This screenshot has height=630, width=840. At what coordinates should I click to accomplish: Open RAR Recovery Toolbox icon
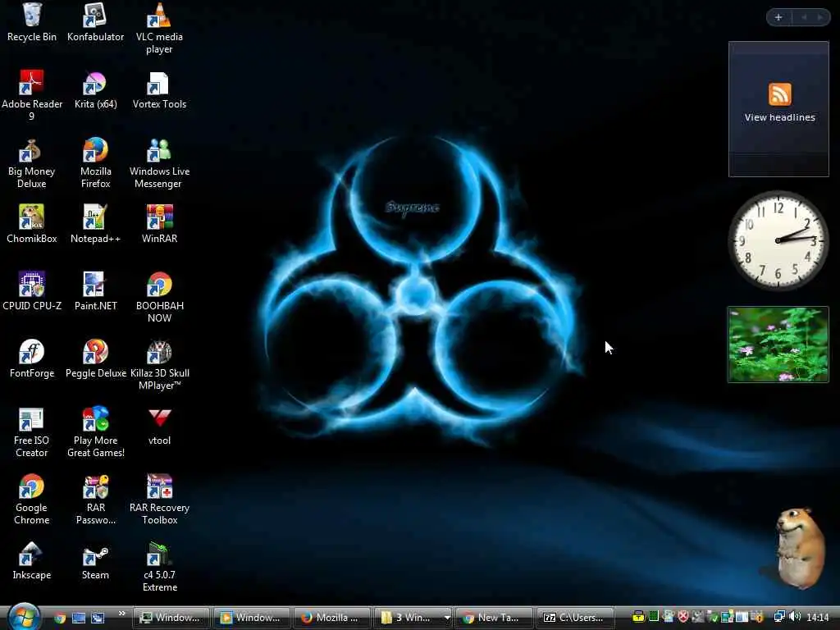point(159,500)
